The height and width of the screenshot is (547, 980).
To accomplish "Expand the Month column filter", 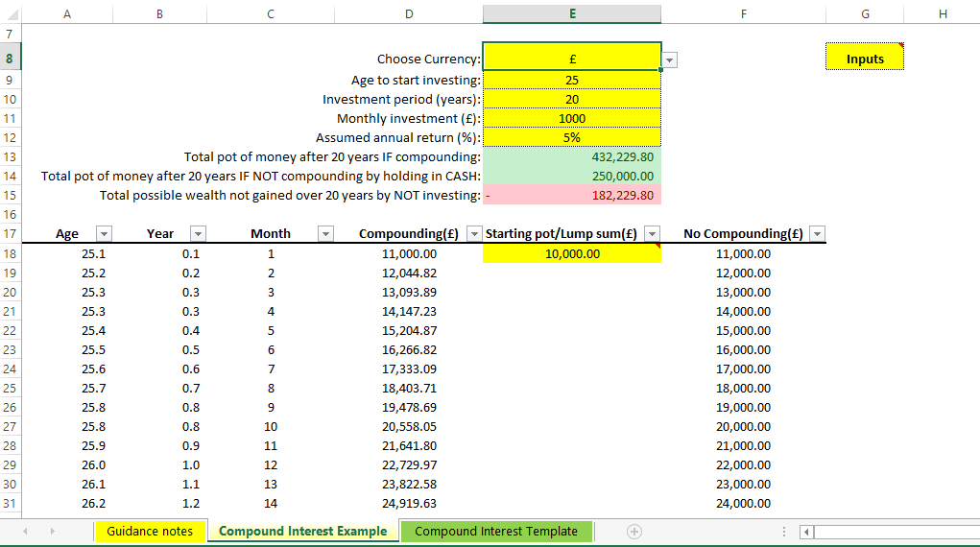I will (325, 233).
